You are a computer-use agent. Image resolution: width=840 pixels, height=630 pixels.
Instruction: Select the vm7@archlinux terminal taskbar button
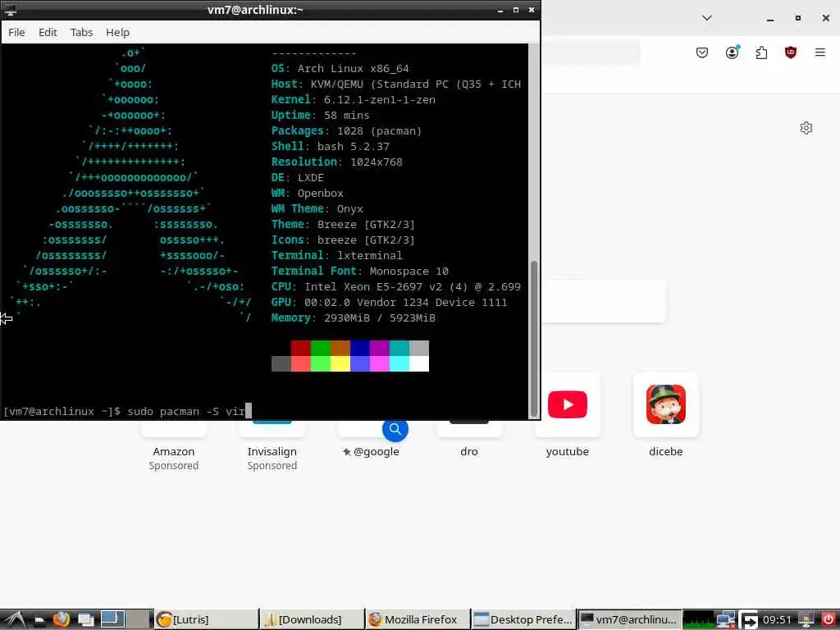pos(629,620)
